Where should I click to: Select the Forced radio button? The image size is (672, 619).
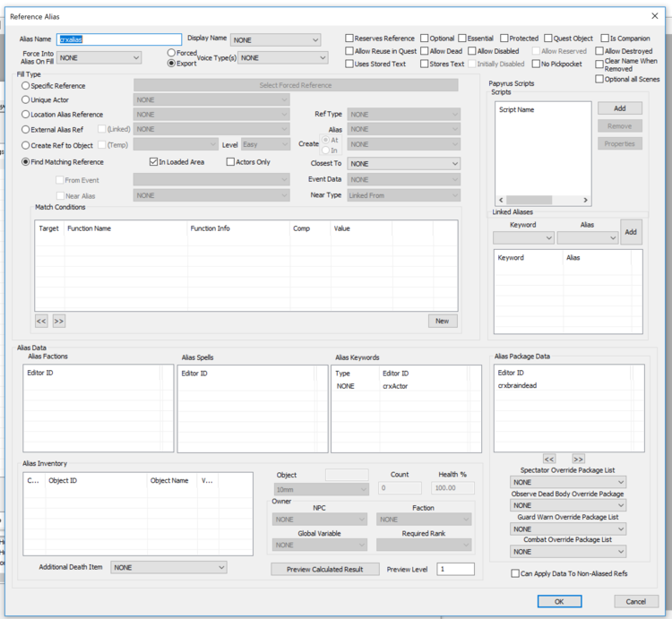(171, 53)
